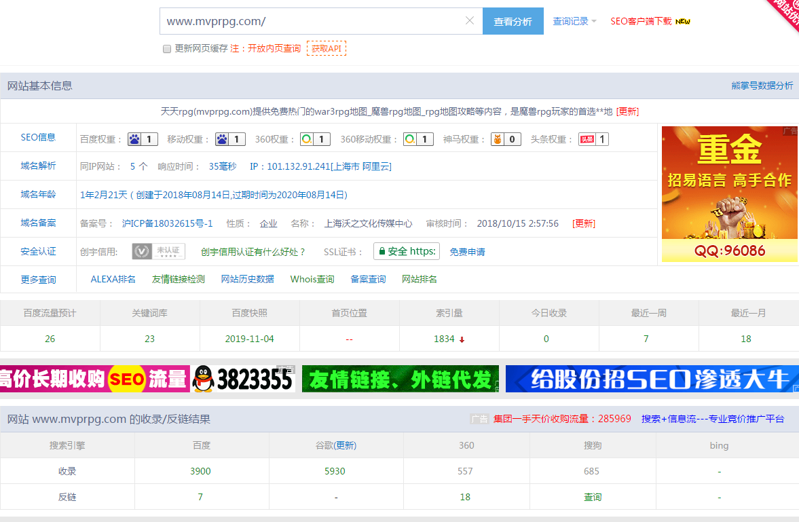Click the traffic purchase 285969 ad link

pos(562,419)
